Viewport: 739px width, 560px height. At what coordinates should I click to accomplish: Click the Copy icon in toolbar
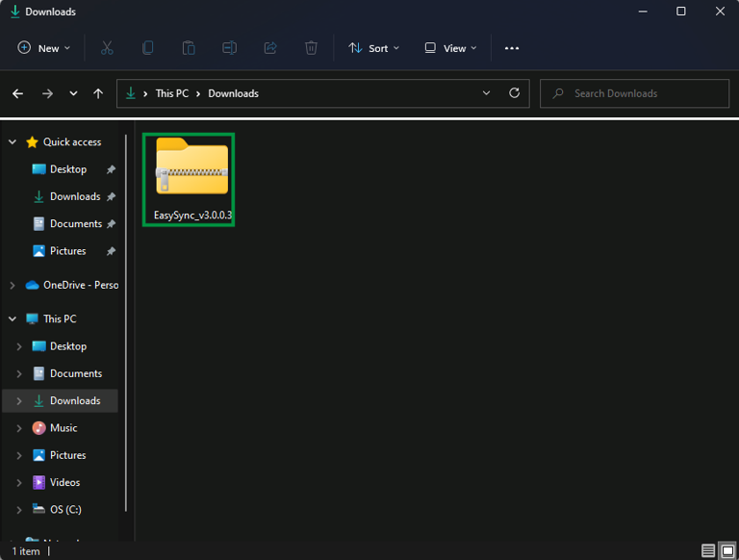[x=147, y=48]
